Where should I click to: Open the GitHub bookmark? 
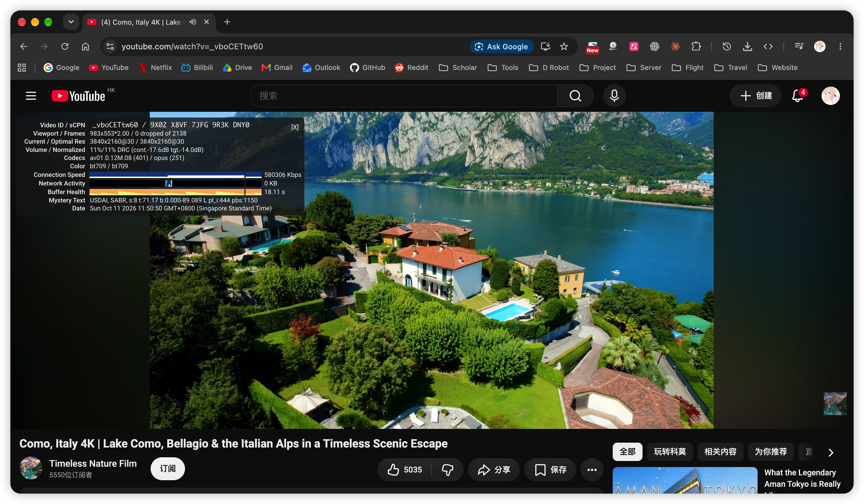367,67
